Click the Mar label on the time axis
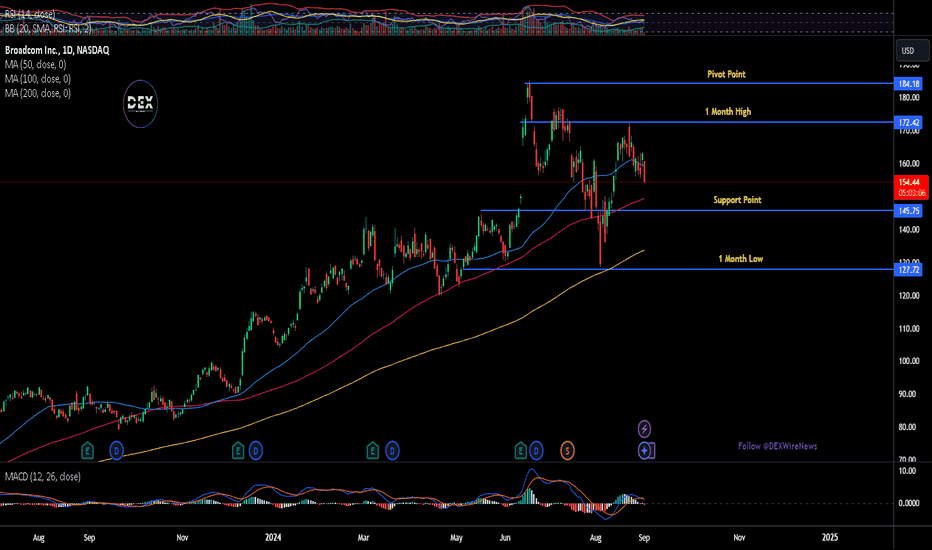Viewport: 932px width, 550px height. (363, 538)
